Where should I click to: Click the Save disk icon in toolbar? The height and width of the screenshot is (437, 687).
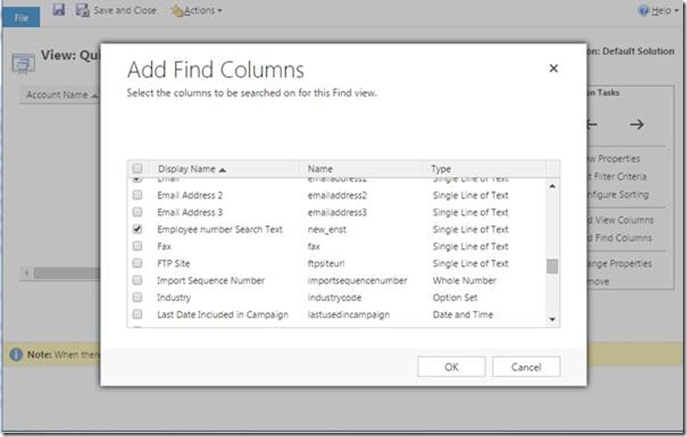[x=58, y=10]
